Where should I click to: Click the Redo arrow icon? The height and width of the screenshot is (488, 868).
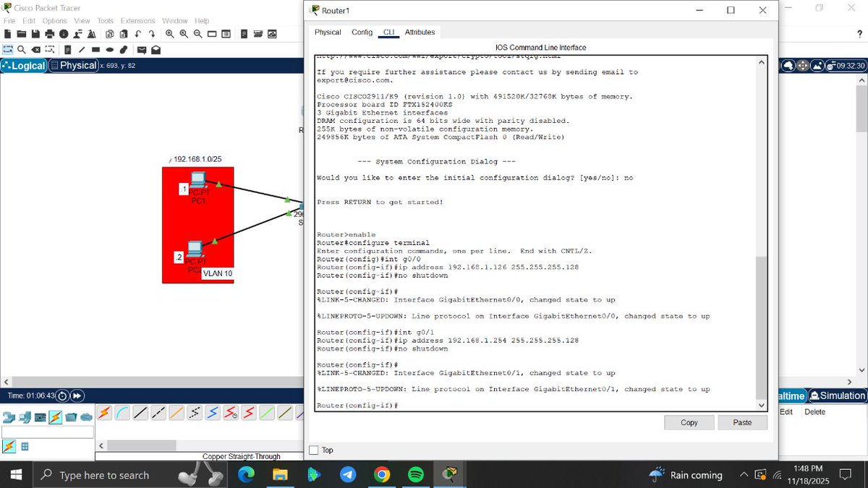152,34
